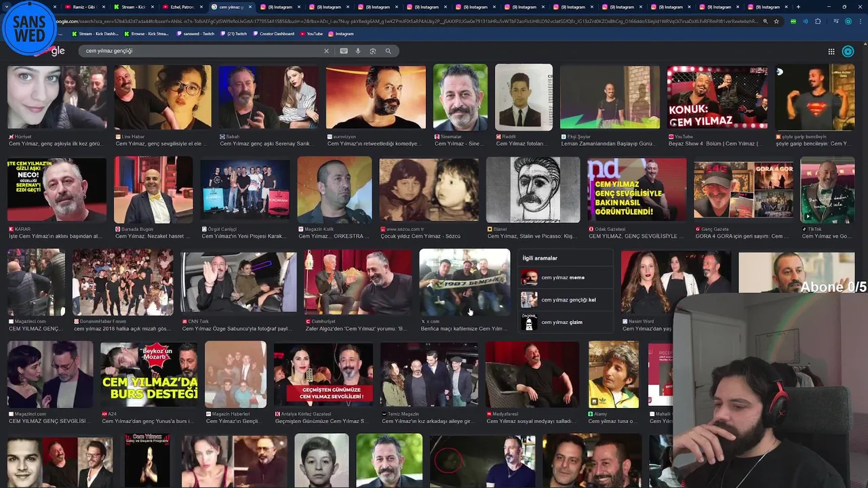Submit search with the magnifier icon

pos(389,51)
